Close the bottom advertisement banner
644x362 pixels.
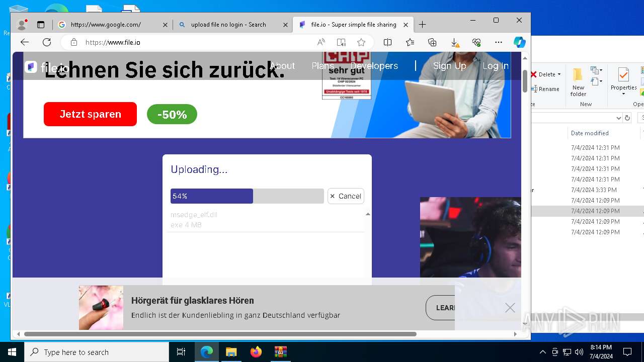510,308
